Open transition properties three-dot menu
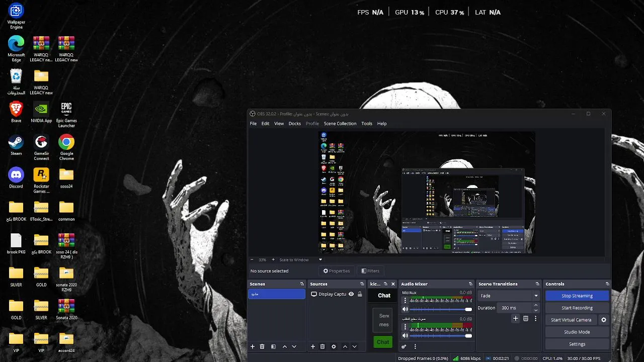The image size is (644, 362). coord(535,319)
